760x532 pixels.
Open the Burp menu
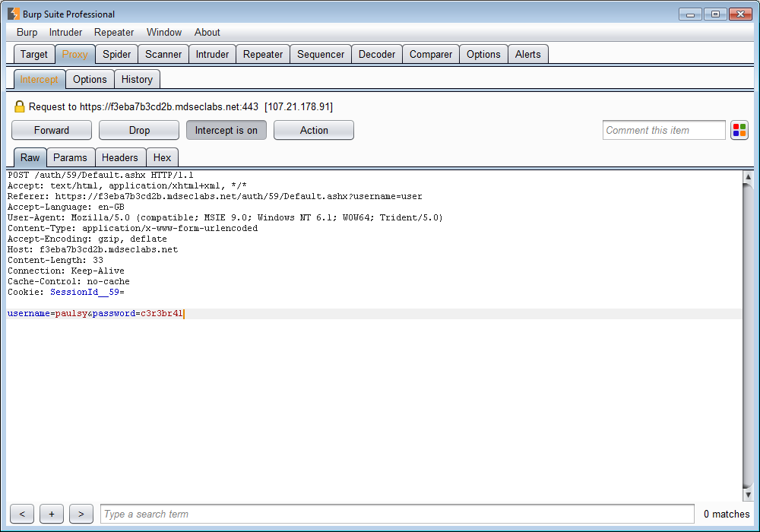pos(27,32)
